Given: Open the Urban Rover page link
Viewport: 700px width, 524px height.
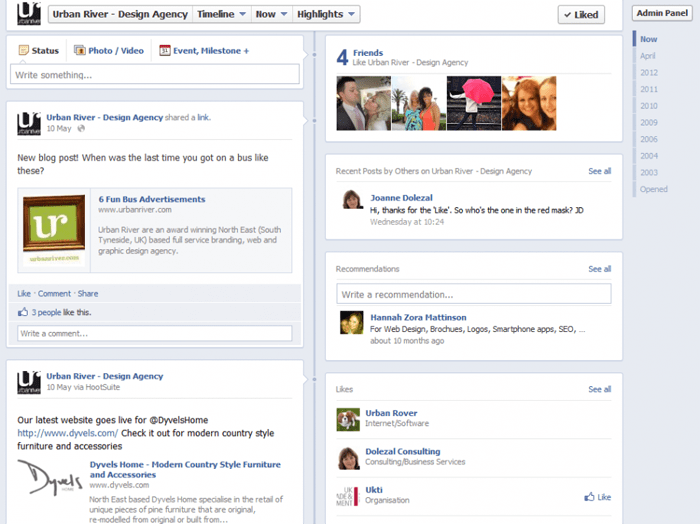Looking at the screenshot, I should [x=391, y=413].
